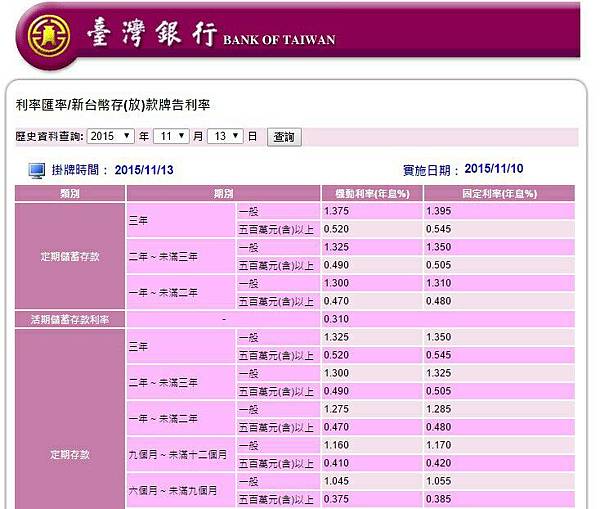This screenshot has height=509, width=600.
Task: Click the 九個月 ~ 未滿十二個月 period cell
Action: [181, 454]
